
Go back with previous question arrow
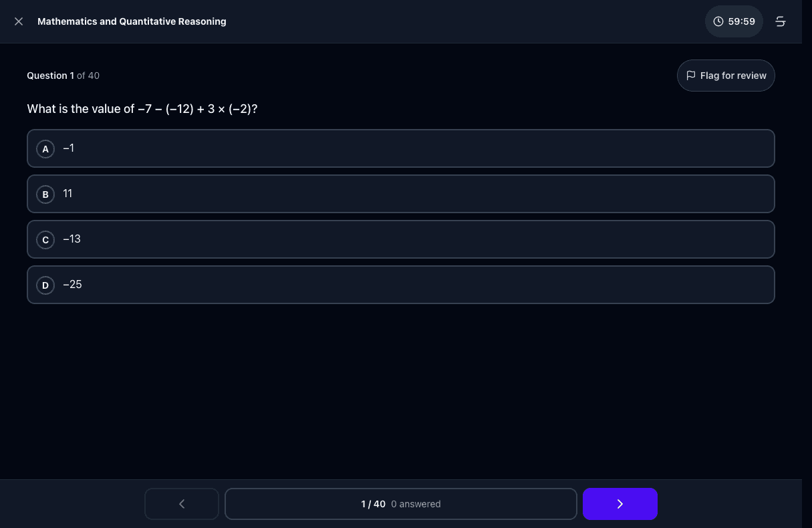(182, 504)
